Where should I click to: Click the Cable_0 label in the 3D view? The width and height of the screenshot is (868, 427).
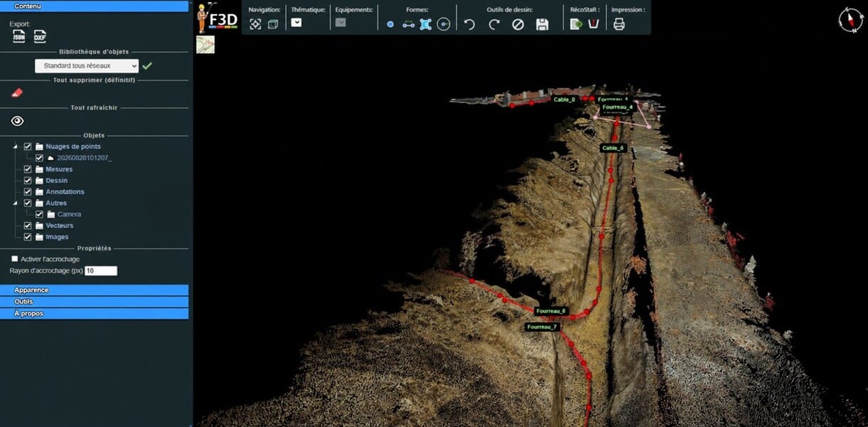coord(564,100)
